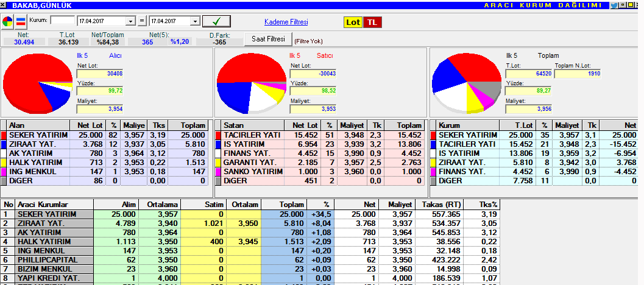Open the end date dropdown arrow

196,21
